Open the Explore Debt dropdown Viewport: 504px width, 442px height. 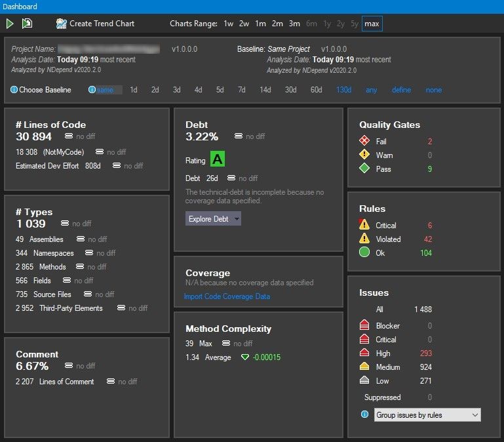(x=213, y=219)
